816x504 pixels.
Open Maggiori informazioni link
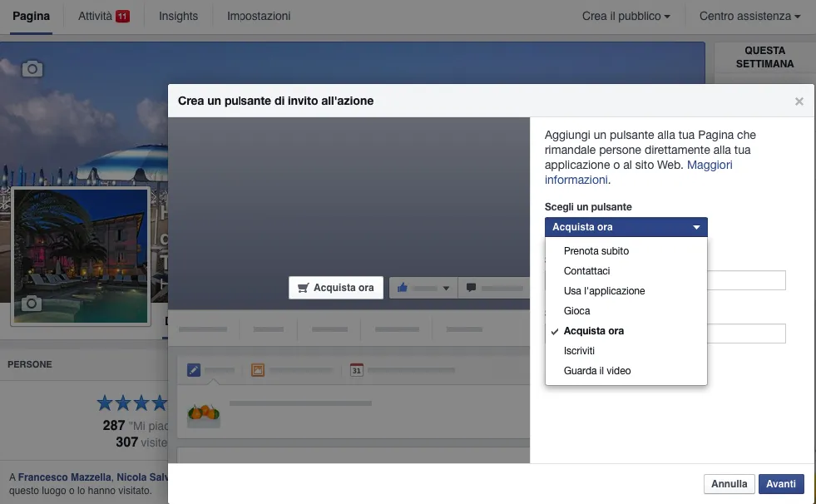click(639, 172)
